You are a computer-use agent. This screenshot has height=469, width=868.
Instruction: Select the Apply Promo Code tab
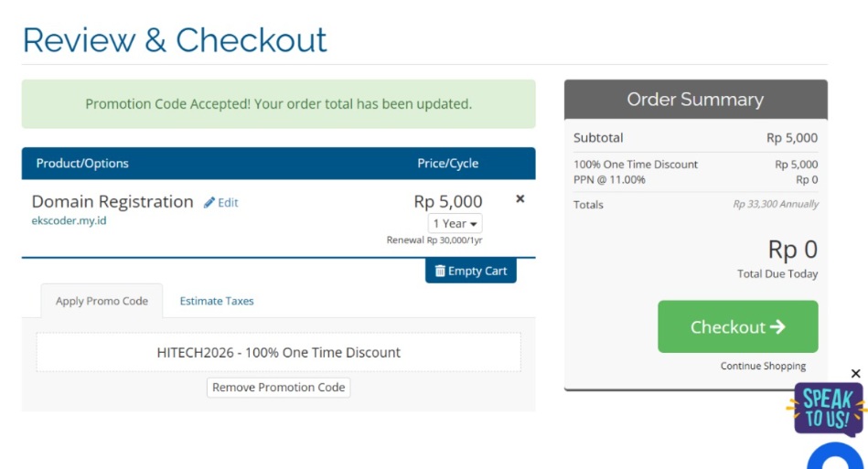[x=102, y=301]
